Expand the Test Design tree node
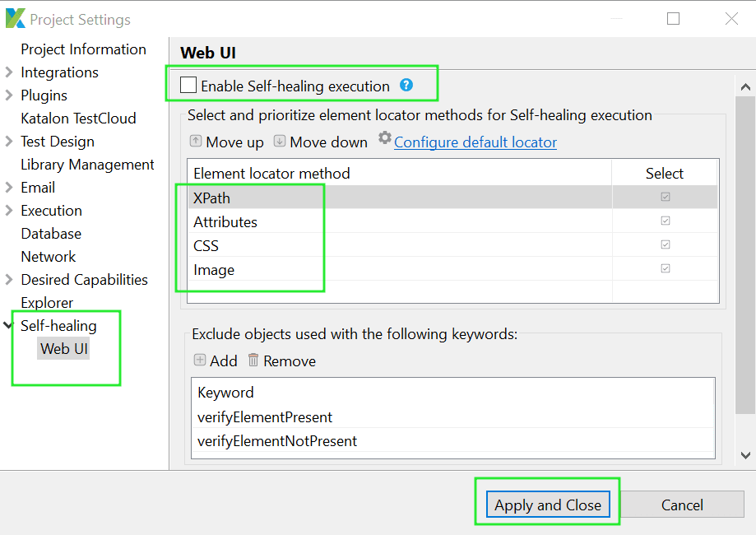756x535 pixels. tap(9, 142)
